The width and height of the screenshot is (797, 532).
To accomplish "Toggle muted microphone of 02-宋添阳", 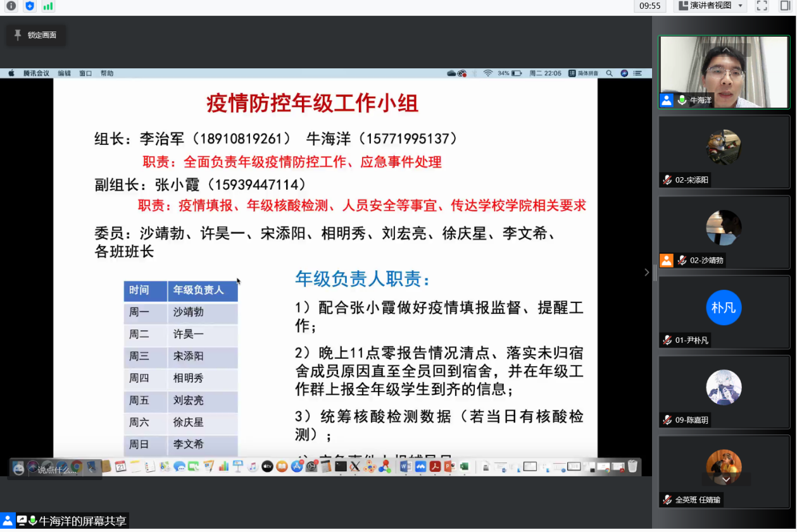I will (x=667, y=180).
